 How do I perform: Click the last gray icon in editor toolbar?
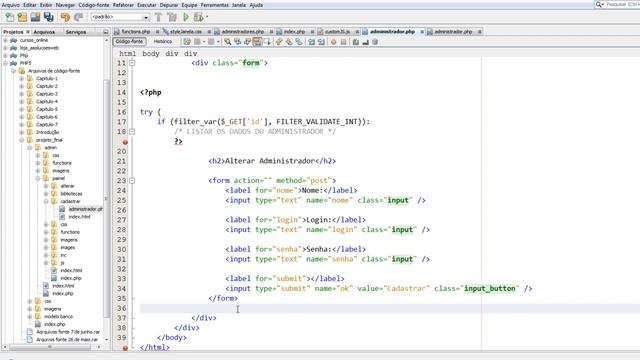coord(375,42)
